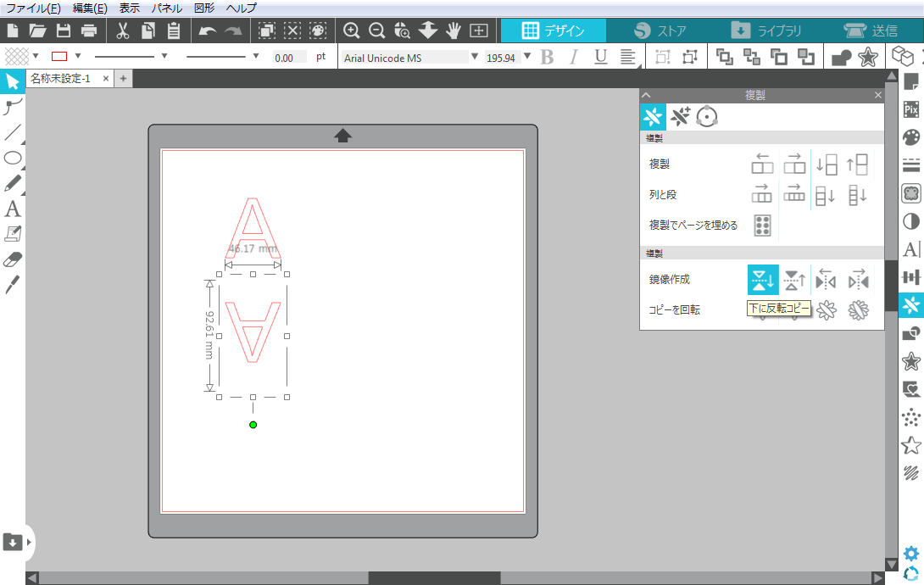Collapse the 複製 panel with chevron
The width and height of the screenshot is (924, 585).
646,96
